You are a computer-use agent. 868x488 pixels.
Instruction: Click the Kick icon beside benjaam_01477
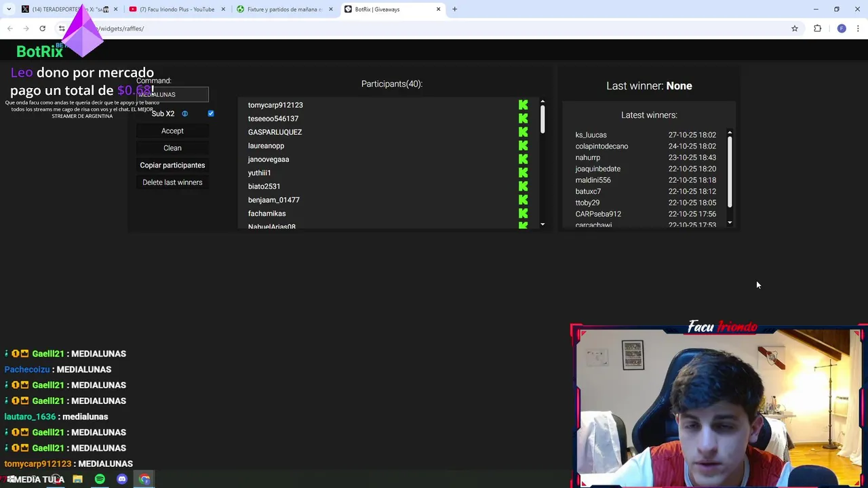[x=523, y=200]
